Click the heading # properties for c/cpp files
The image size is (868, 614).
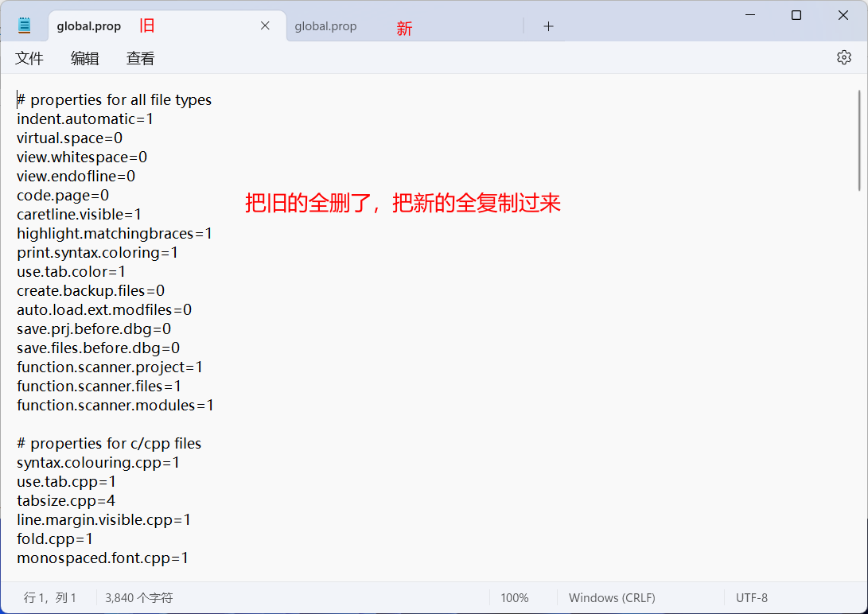pos(109,443)
